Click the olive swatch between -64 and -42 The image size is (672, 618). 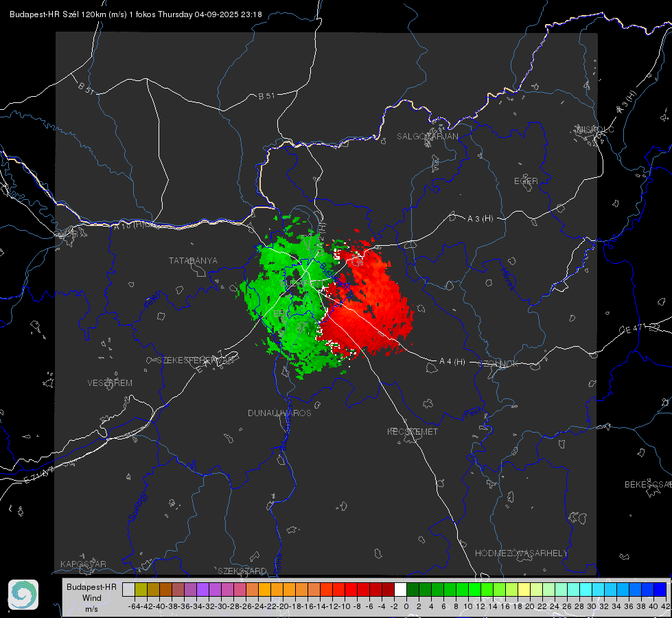click(141, 589)
